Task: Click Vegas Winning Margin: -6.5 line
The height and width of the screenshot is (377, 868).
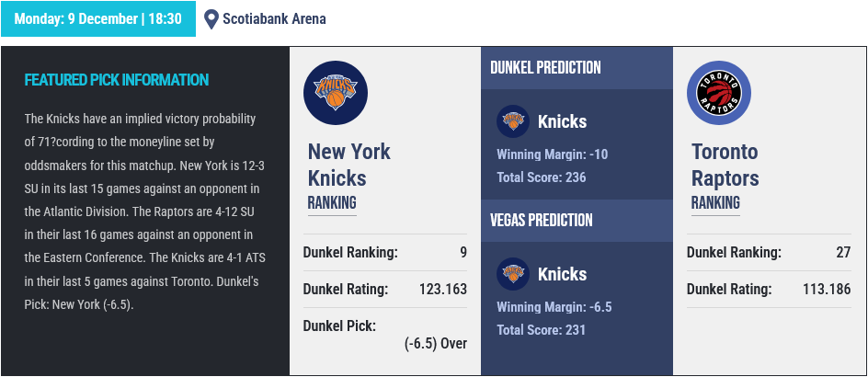Action: coord(554,307)
